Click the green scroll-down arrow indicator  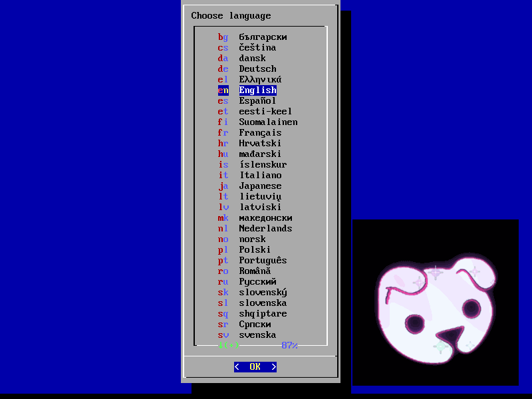[x=228, y=345]
